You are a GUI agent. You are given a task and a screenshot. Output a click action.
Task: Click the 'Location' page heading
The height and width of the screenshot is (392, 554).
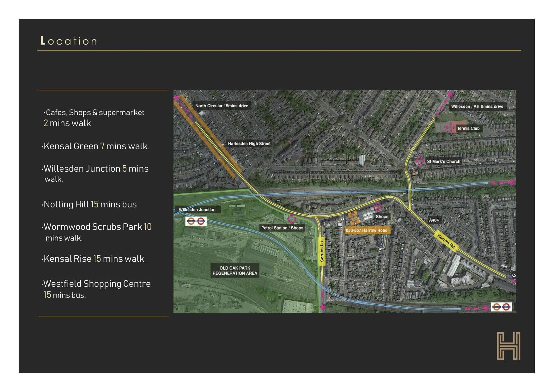coord(69,41)
